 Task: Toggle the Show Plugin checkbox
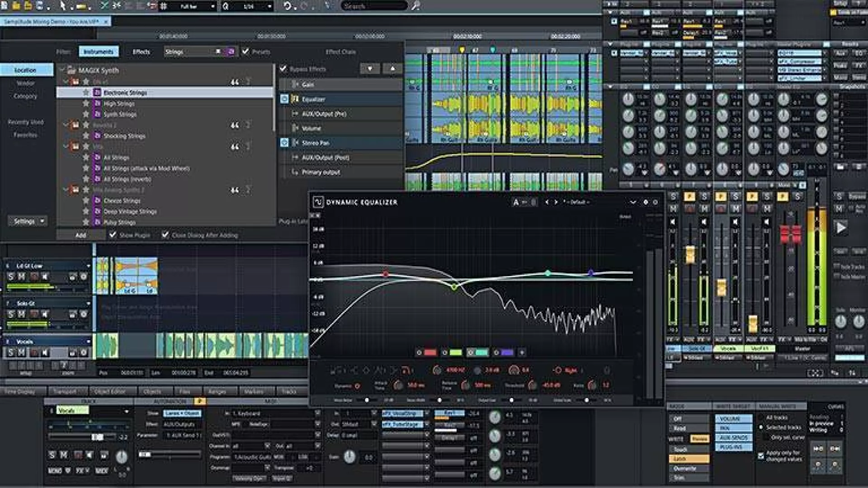113,235
